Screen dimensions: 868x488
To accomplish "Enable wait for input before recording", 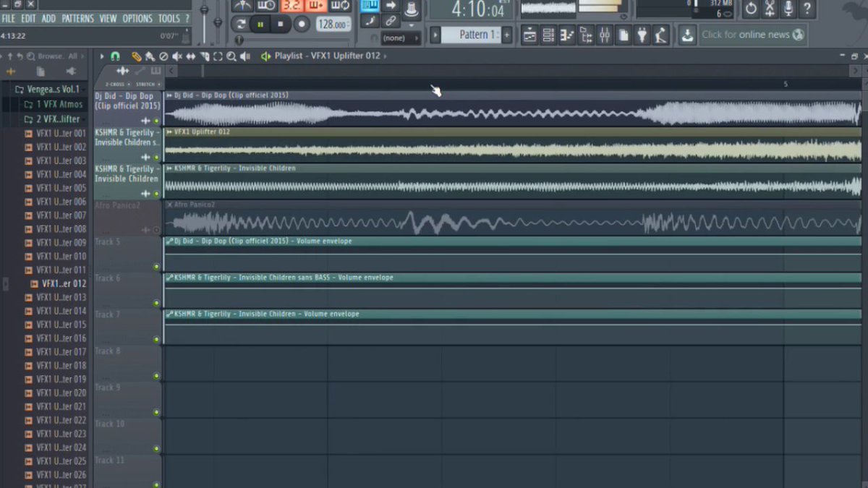I will click(x=266, y=5).
